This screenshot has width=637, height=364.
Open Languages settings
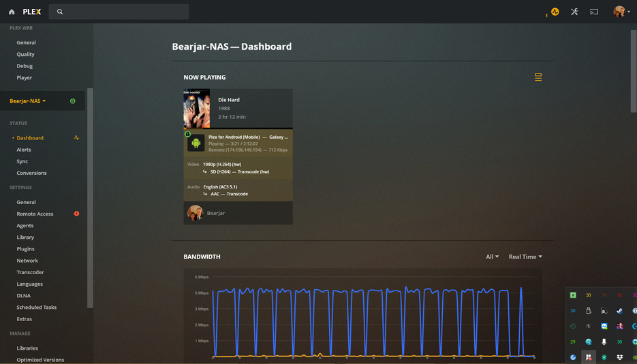pos(29,284)
